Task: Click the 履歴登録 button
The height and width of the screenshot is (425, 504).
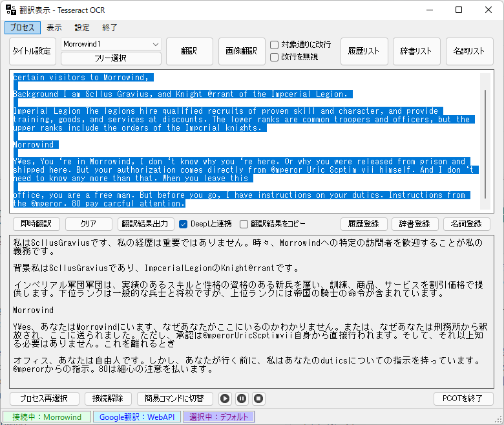Action: click(x=364, y=224)
